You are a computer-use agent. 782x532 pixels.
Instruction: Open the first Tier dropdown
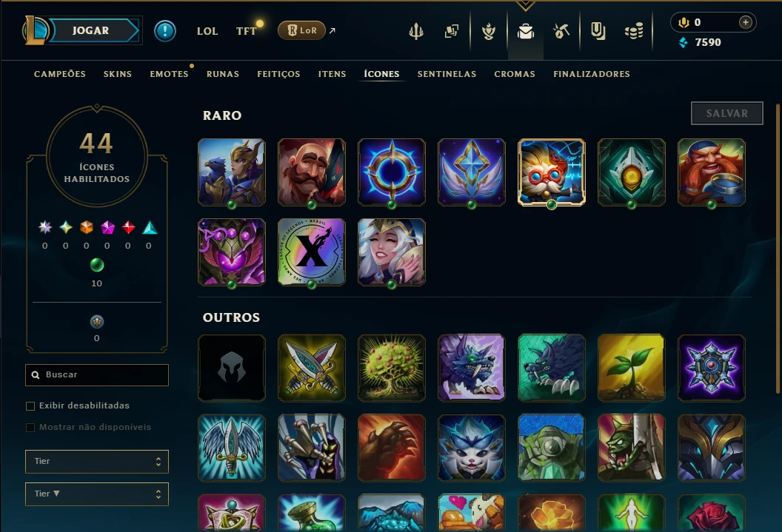[97, 461]
